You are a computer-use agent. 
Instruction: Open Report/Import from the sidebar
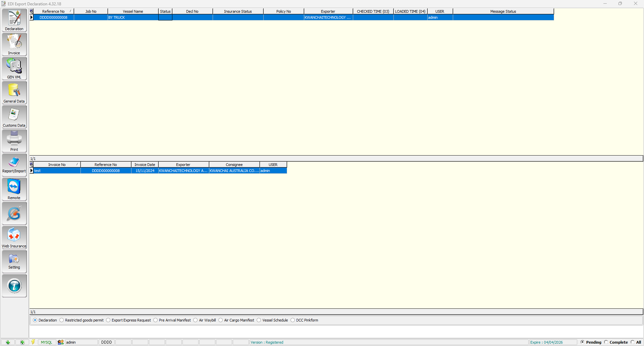(14, 165)
